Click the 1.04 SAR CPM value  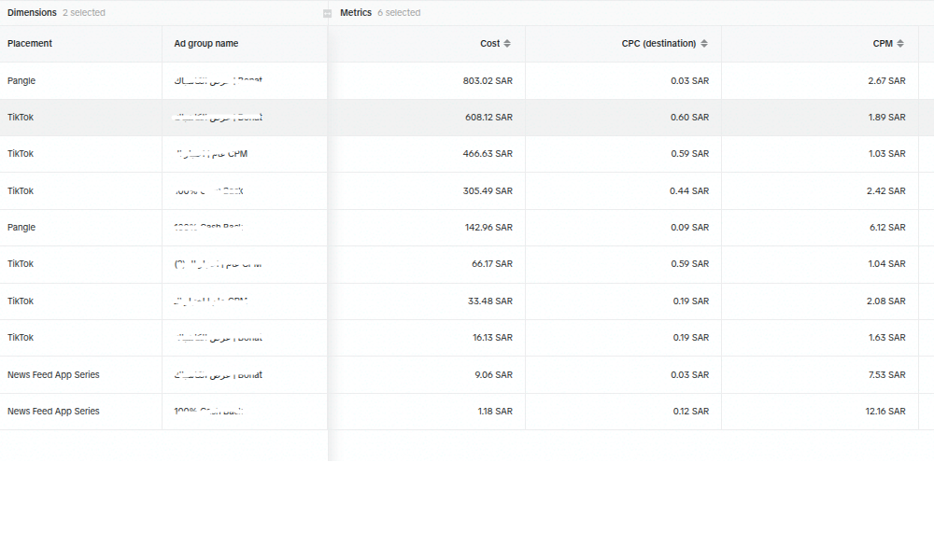coord(887,263)
